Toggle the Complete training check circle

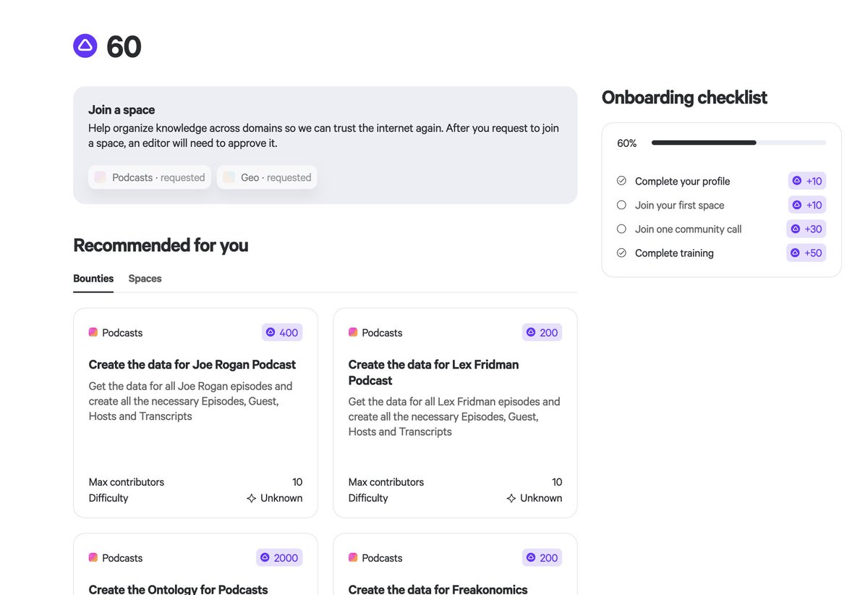[x=621, y=253]
